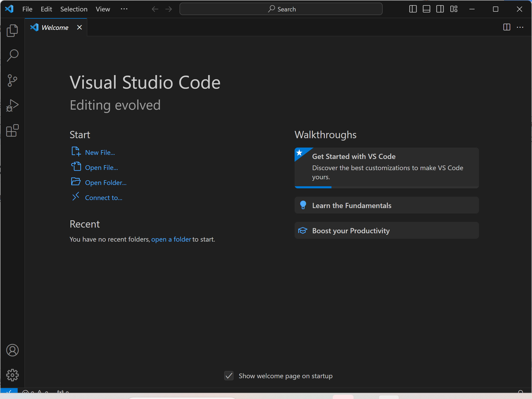Image resolution: width=532 pixels, height=399 pixels.
Task: Open the Source Control view
Action: [x=12, y=80]
